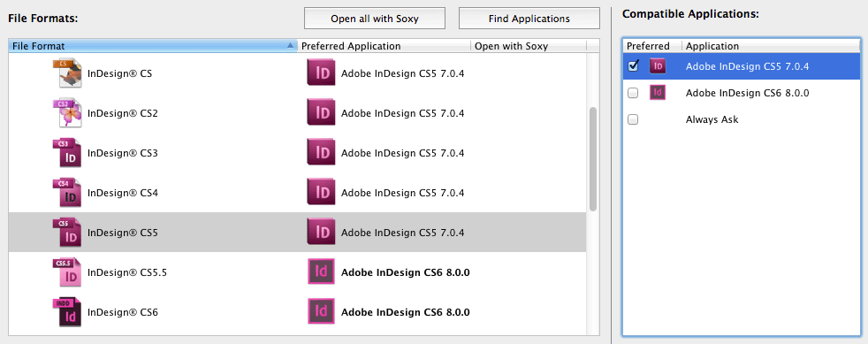Click the Preferred column header in applications list
This screenshot has width=868, height=344.
pos(652,46)
